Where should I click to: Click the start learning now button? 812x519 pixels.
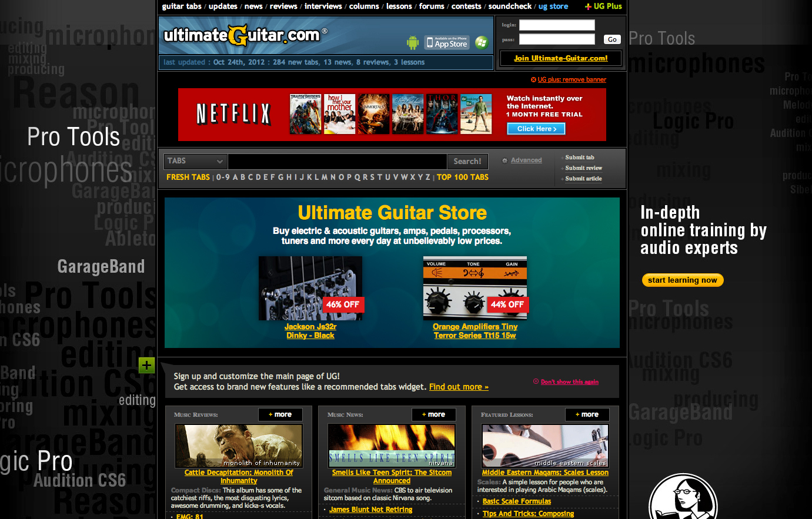tap(683, 280)
